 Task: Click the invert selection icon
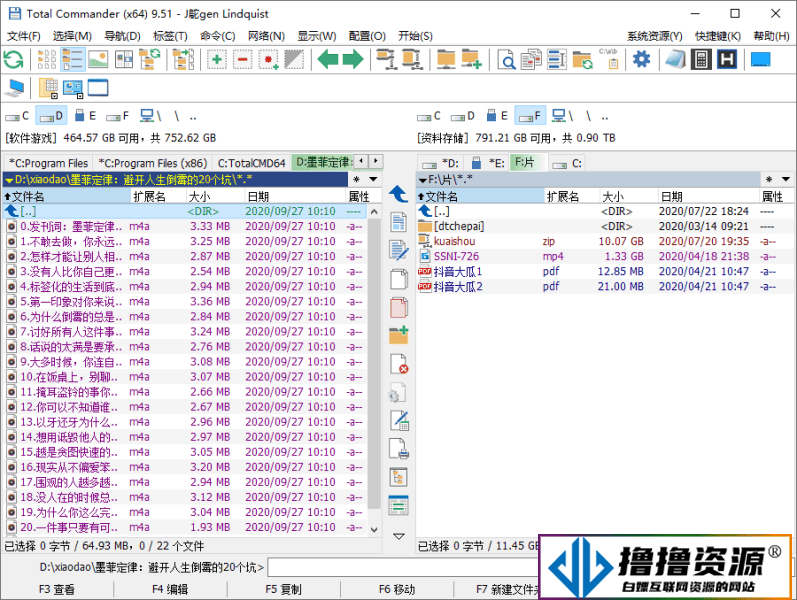[x=294, y=59]
